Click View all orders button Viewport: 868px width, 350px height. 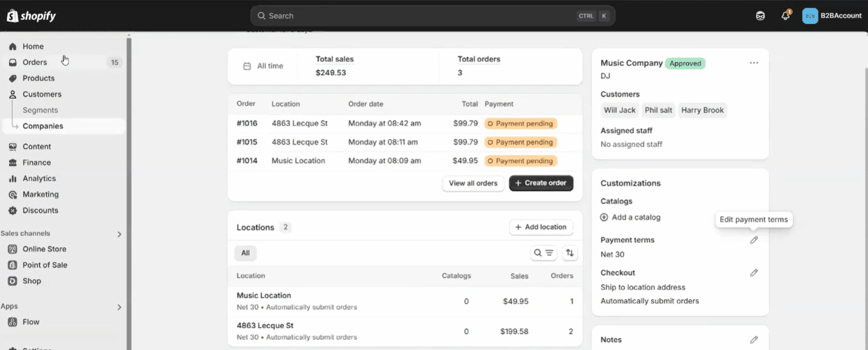[473, 183]
